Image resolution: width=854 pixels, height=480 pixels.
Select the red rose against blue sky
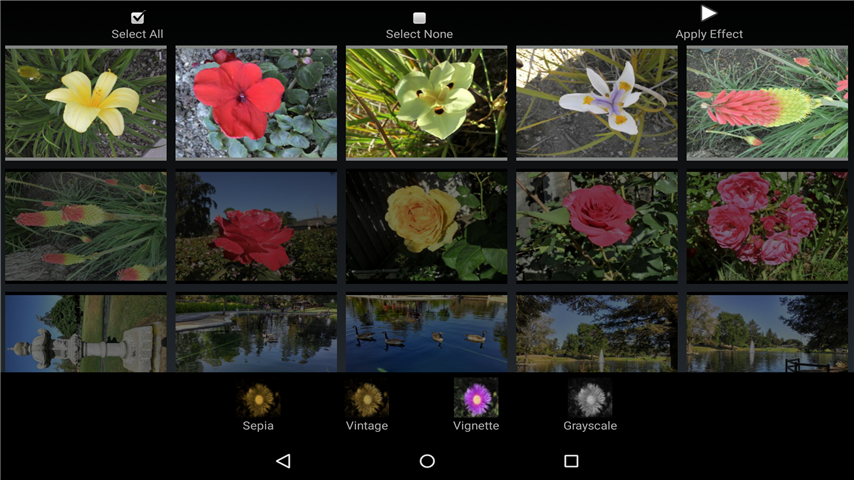click(256, 227)
